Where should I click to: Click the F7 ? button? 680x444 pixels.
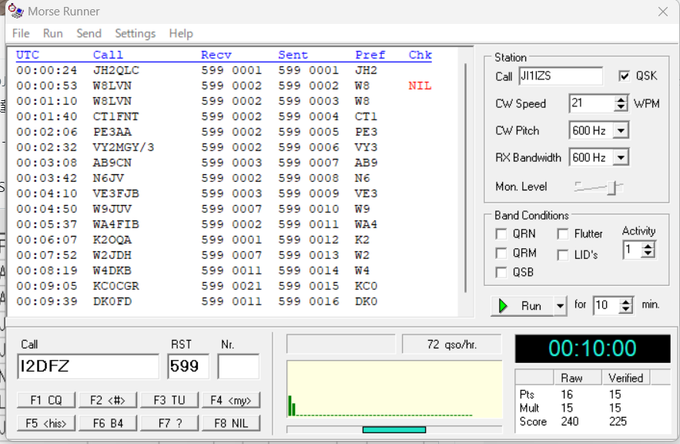point(169,423)
